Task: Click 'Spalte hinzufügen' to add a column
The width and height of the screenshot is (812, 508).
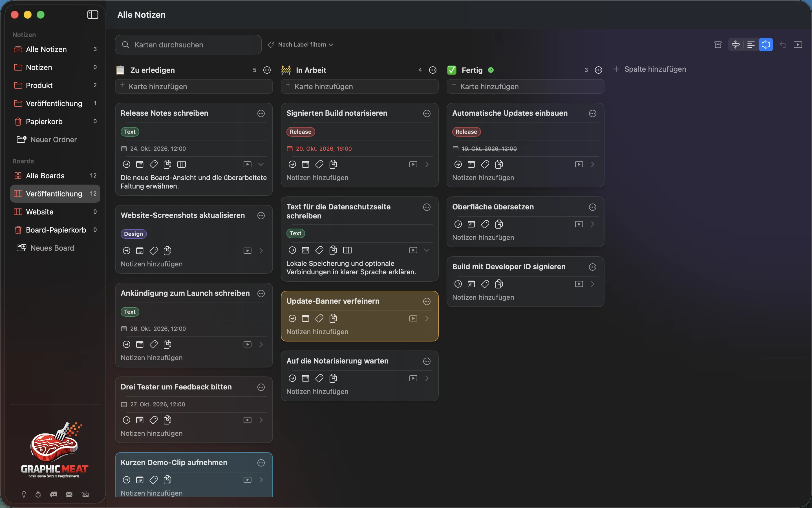Action: (649, 69)
